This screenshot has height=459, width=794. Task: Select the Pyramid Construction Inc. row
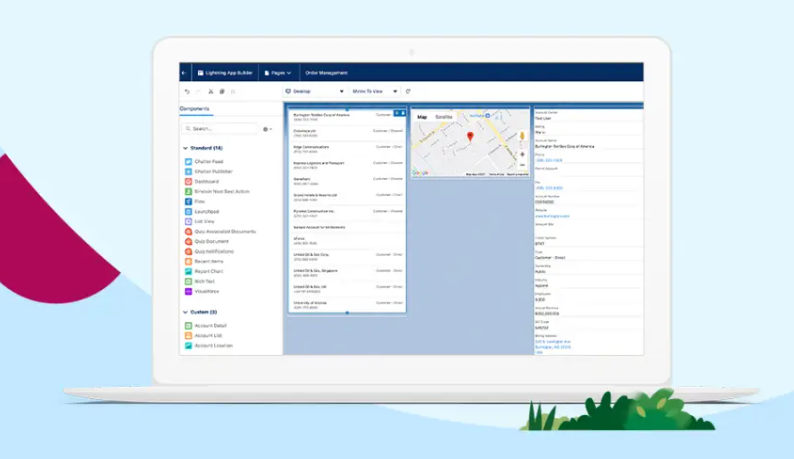pos(347,213)
